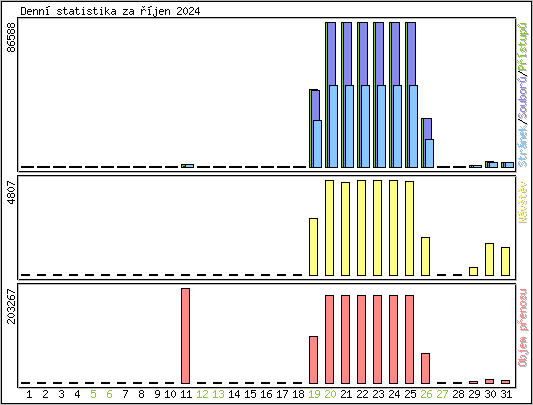Click the 'Přístupů' legend label
Image resolution: width=533 pixels, height=405 pixels.
(x=522, y=48)
